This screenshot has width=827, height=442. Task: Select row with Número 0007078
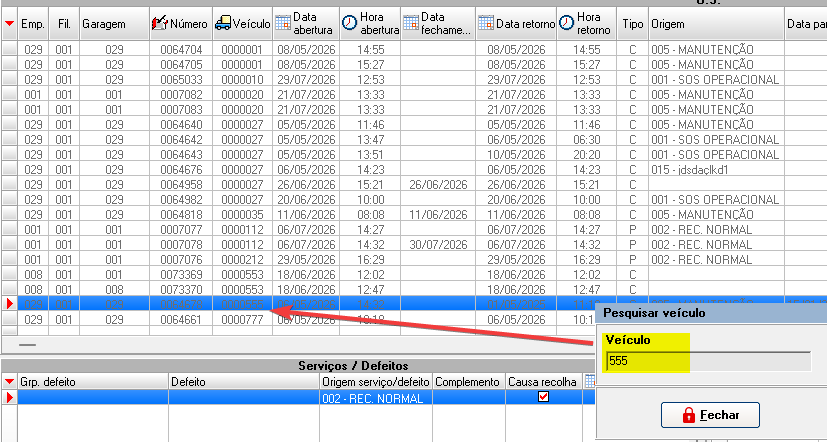[x=414, y=245]
